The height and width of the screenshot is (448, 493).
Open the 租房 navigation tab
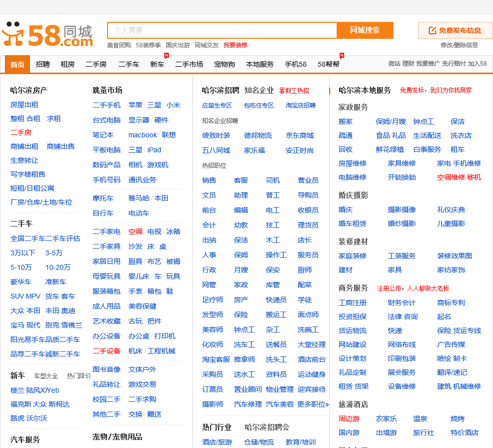[68, 64]
